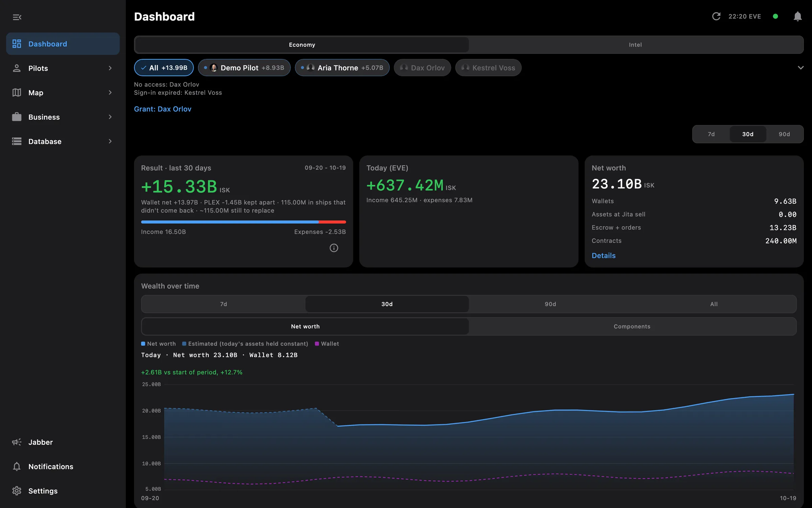Click the net worth line chart area
The height and width of the screenshot is (508, 812).
[479, 437]
